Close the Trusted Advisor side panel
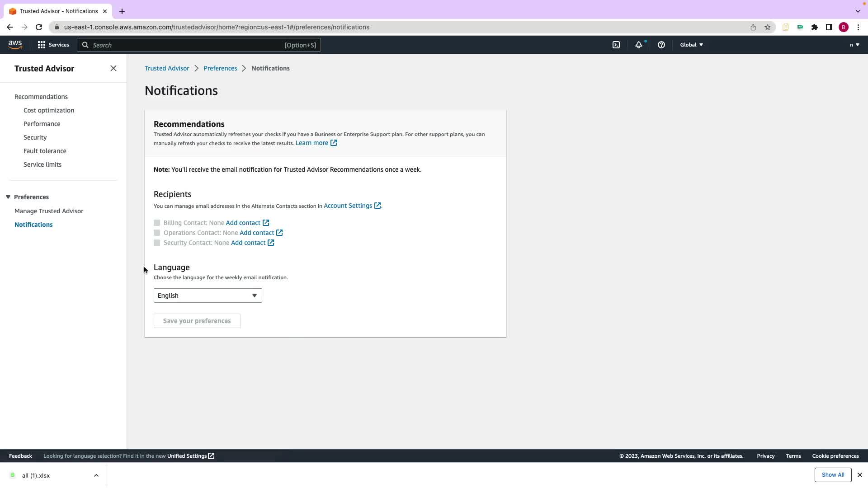 point(113,68)
